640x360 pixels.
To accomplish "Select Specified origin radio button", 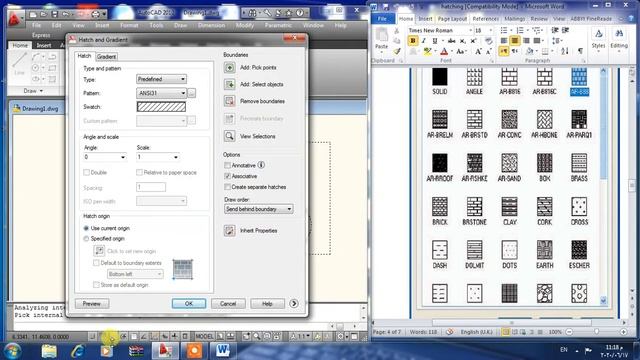I will pos(86,239).
